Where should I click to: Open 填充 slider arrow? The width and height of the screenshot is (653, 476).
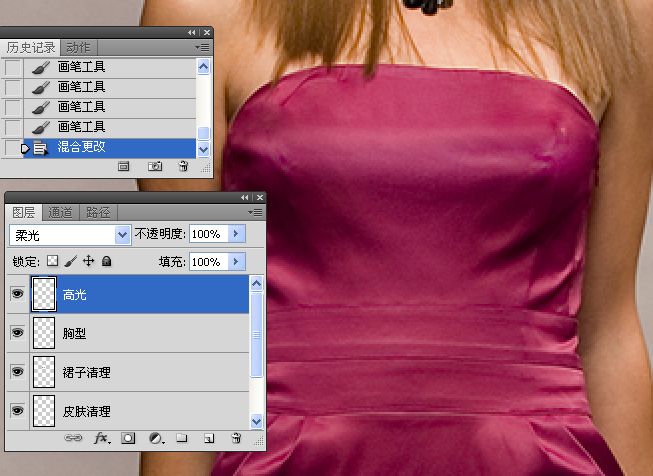click(x=237, y=262)
